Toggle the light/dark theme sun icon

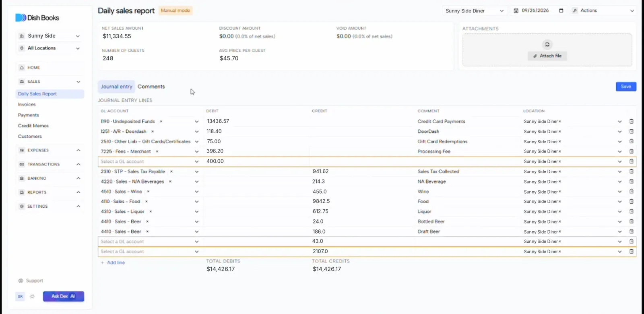[x=32, y=297]
